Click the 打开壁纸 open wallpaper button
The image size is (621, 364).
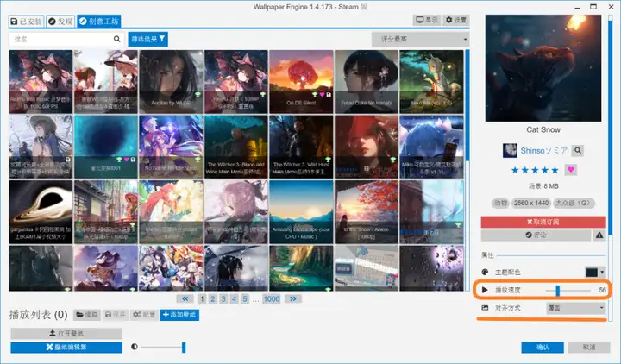click(66, 333)
